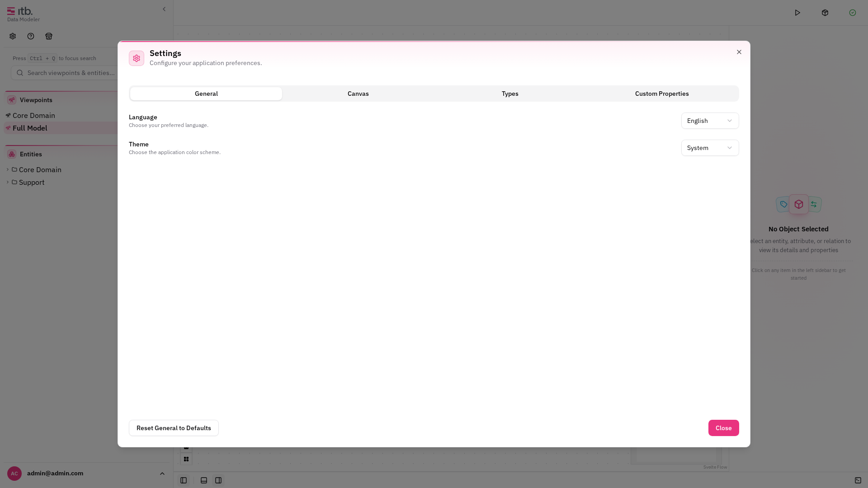The image size is (868, 488).
Task: Click the Theme setting label
Action: (139, 144)
